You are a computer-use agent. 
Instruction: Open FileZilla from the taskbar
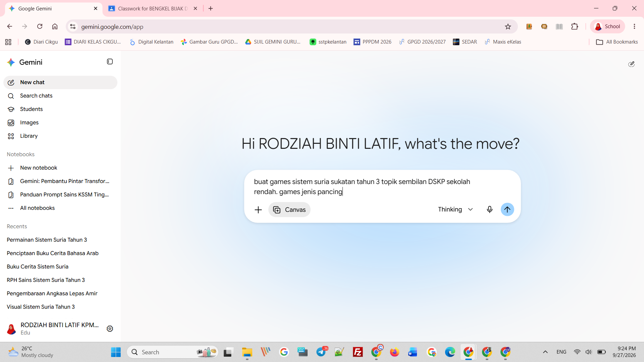(358, 352)
